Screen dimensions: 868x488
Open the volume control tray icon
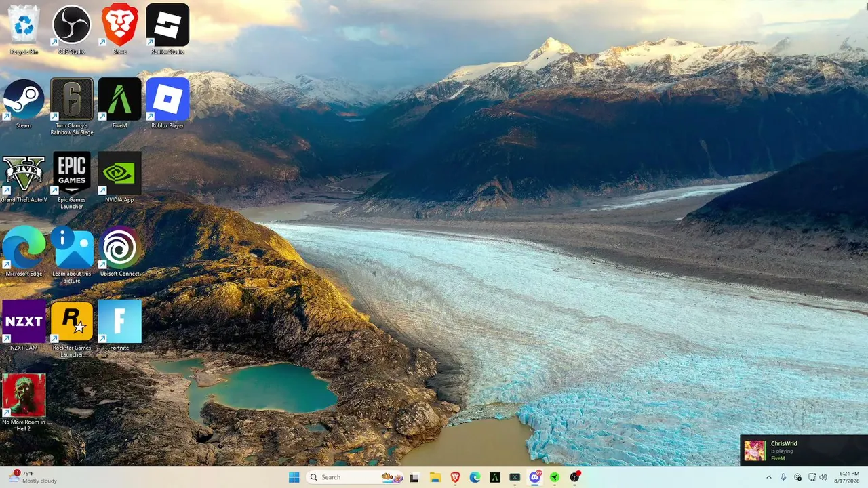825,477
